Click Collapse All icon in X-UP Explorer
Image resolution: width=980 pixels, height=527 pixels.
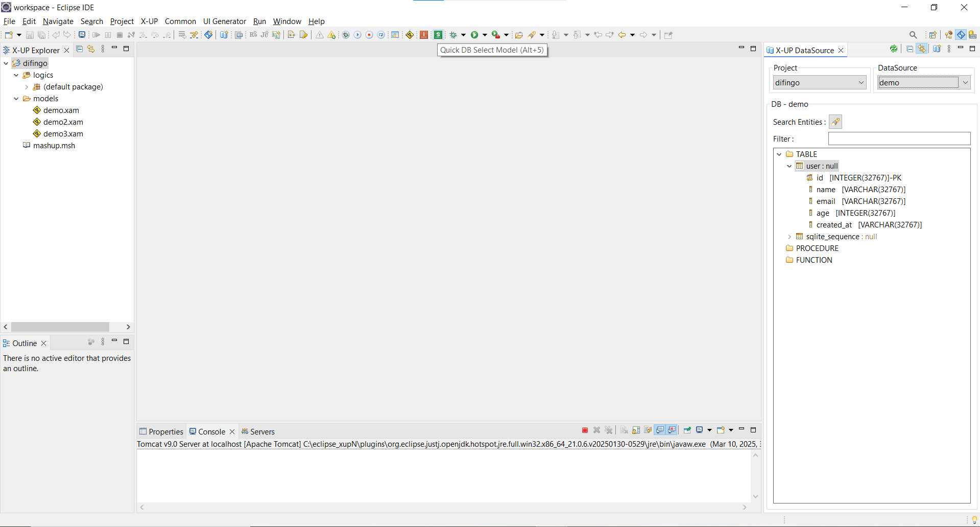click(x=79, y=49)
